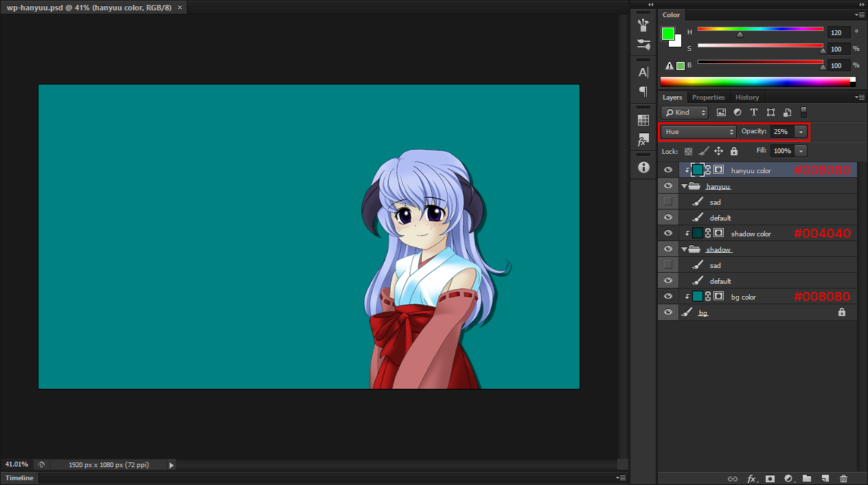Toggle lock image pixels brush icon

pyautogui.click(x=703, y=151)
